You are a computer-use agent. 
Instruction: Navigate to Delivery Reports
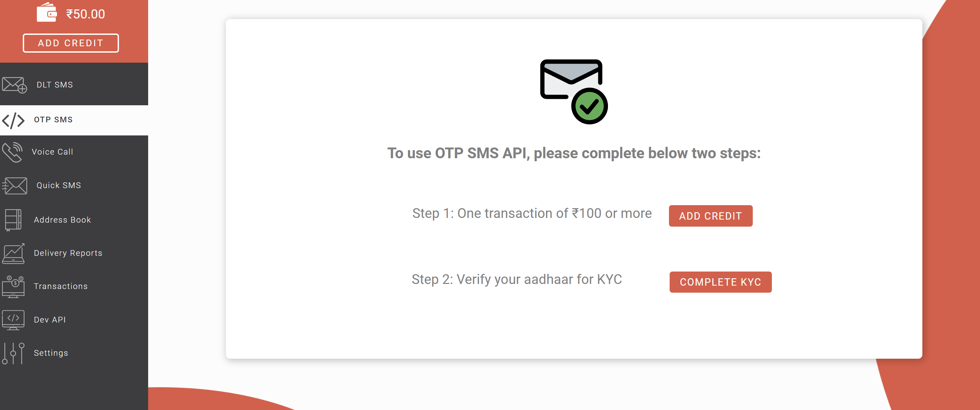68,253
